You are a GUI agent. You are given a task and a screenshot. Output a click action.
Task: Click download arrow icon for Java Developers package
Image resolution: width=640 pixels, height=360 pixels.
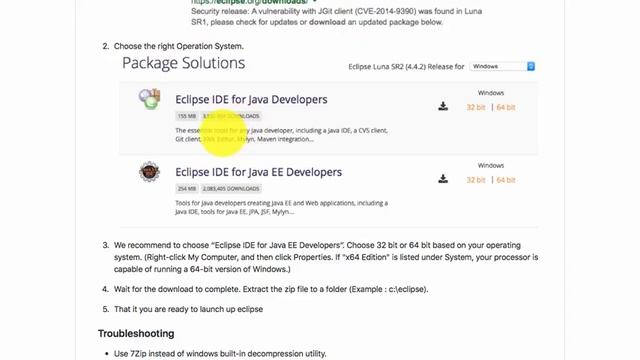click(443, 107)
